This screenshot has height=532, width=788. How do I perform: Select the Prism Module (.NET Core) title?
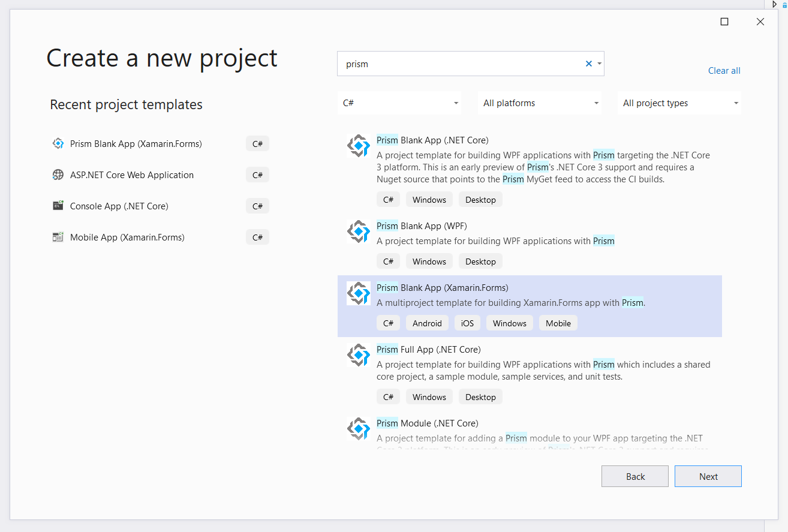click(428, 423)
